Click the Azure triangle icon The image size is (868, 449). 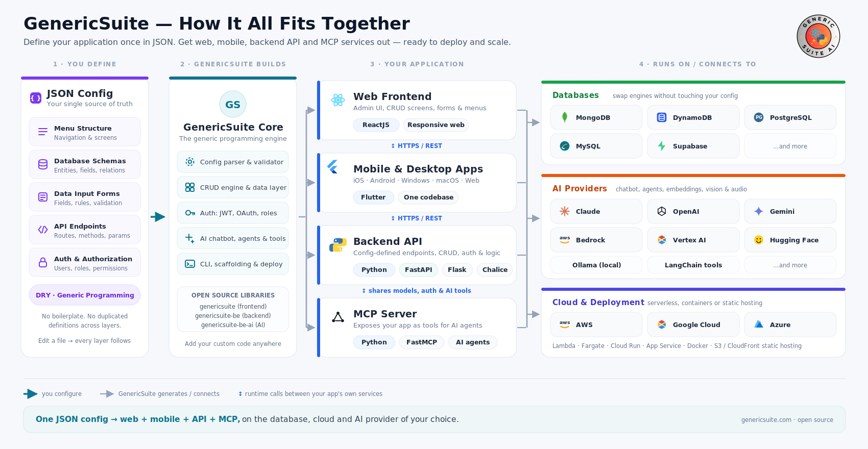coord(759,325)
